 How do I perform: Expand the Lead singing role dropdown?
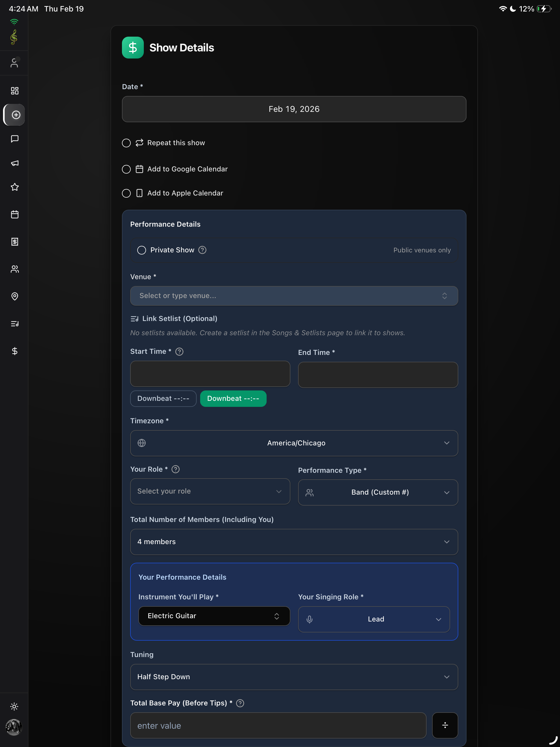coord(374,619)
